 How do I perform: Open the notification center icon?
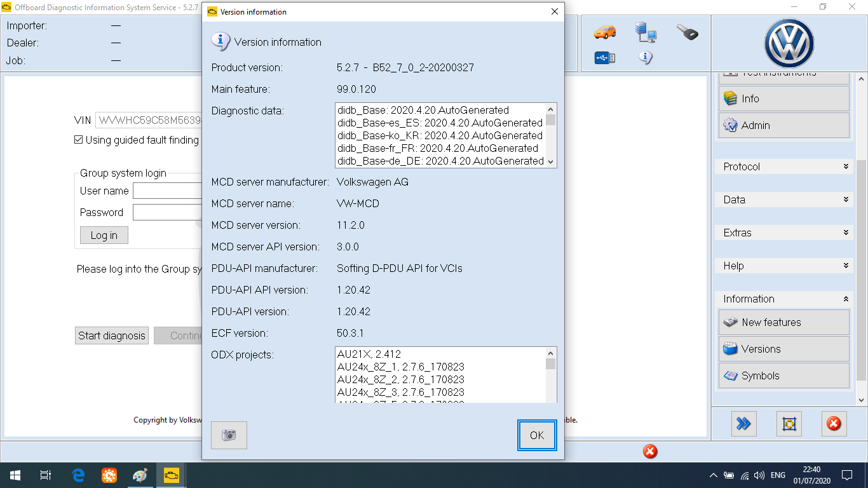point(846,475)
